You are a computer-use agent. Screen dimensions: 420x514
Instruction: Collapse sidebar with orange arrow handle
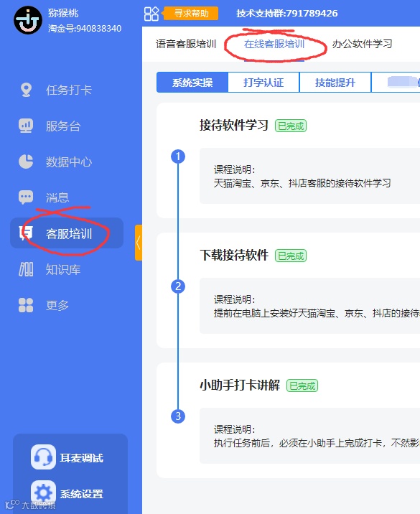(139, 243)
